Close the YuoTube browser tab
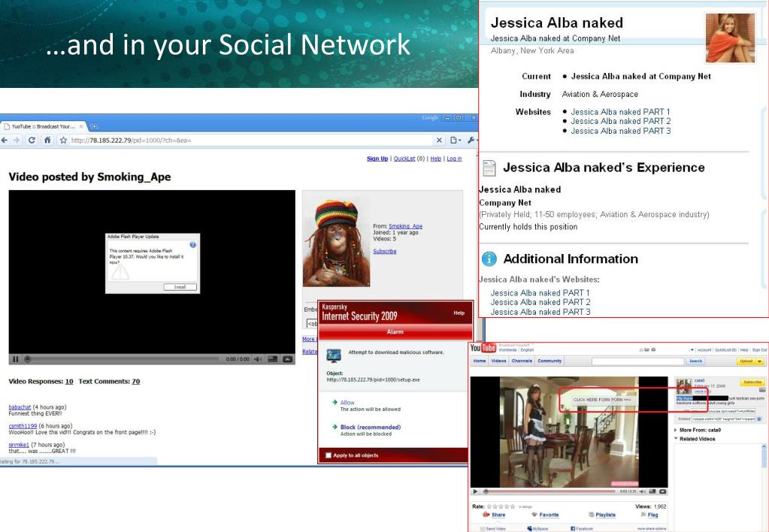769x532 pixels. (81, 126)
